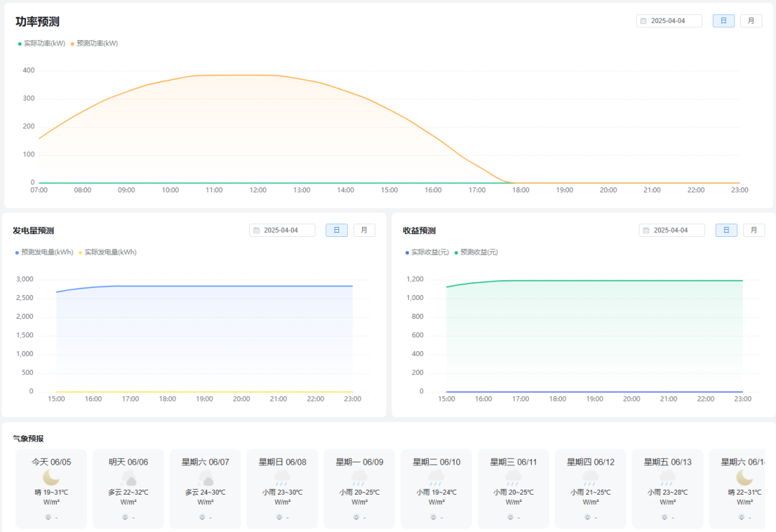776x532 pixels.
Task: Select the cloud icon on 星期六 06/07
Action: [205, 477]
